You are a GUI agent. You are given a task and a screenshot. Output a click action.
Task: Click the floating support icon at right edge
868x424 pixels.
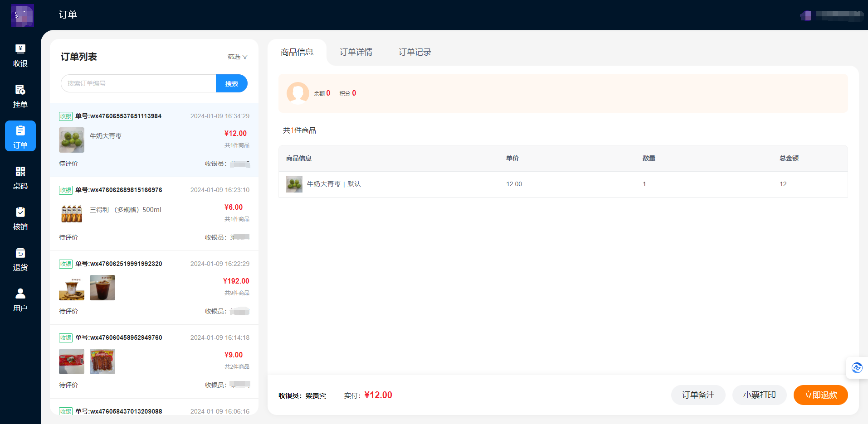tap(857, 368)
